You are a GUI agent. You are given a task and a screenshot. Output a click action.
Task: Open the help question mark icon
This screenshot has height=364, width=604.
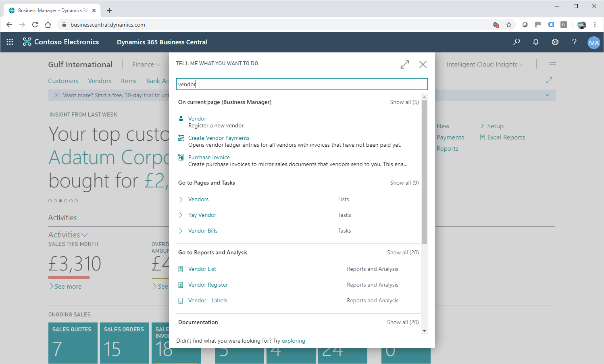(x=574, y=42)
